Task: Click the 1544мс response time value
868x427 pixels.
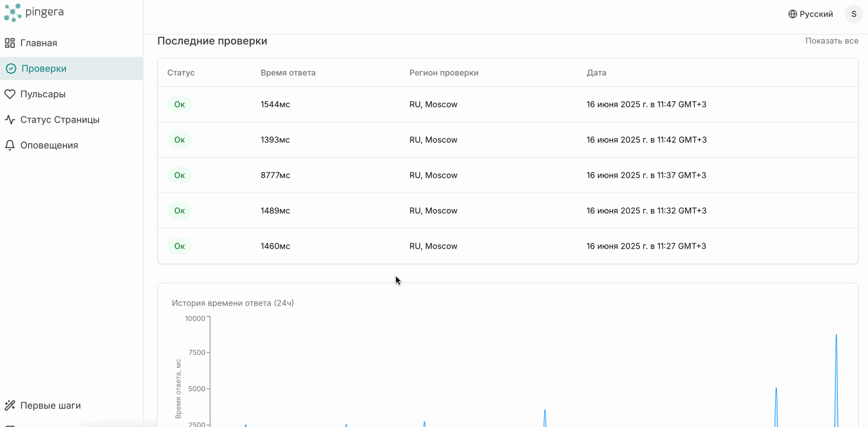Action: [275, 105]
